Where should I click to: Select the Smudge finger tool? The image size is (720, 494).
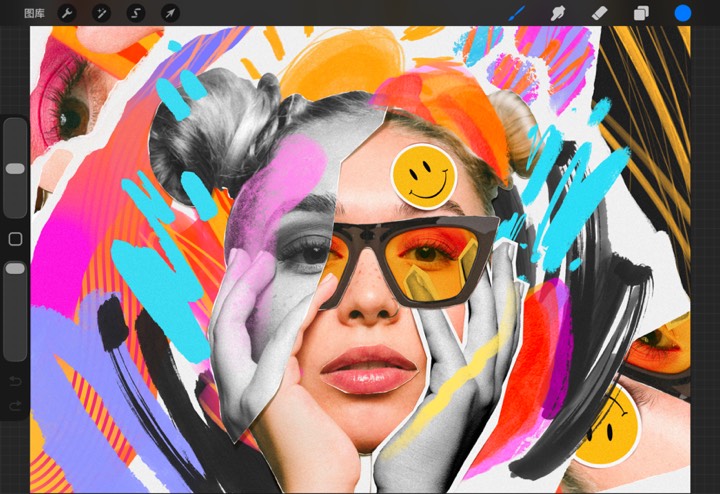coord(557,13)
